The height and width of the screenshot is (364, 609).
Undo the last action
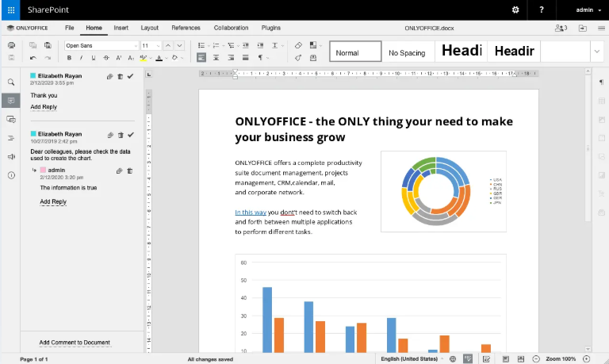click(x=33, y=58)
